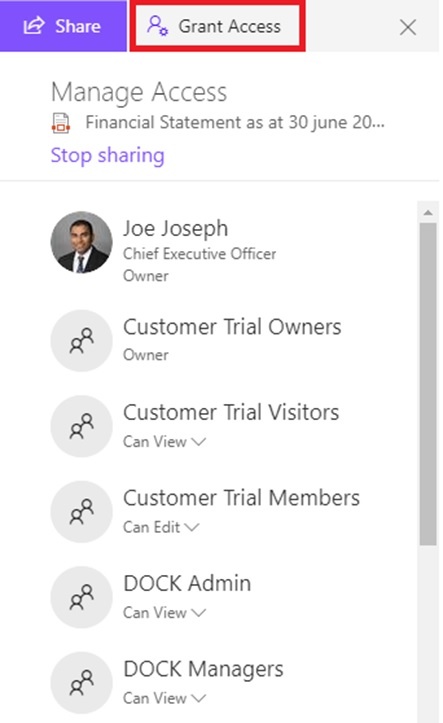Screen dimensions: 443x723
Task: Click the vertical scrollbar thumb
Action: tap(428, 385)
